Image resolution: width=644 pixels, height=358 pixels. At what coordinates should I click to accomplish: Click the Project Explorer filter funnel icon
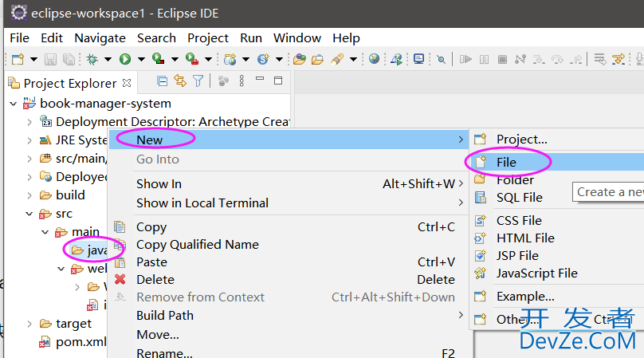[x=198, y=81]
